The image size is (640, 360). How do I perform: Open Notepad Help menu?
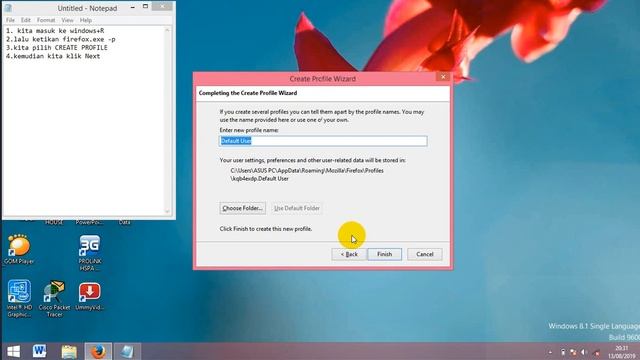coord(85,20)
